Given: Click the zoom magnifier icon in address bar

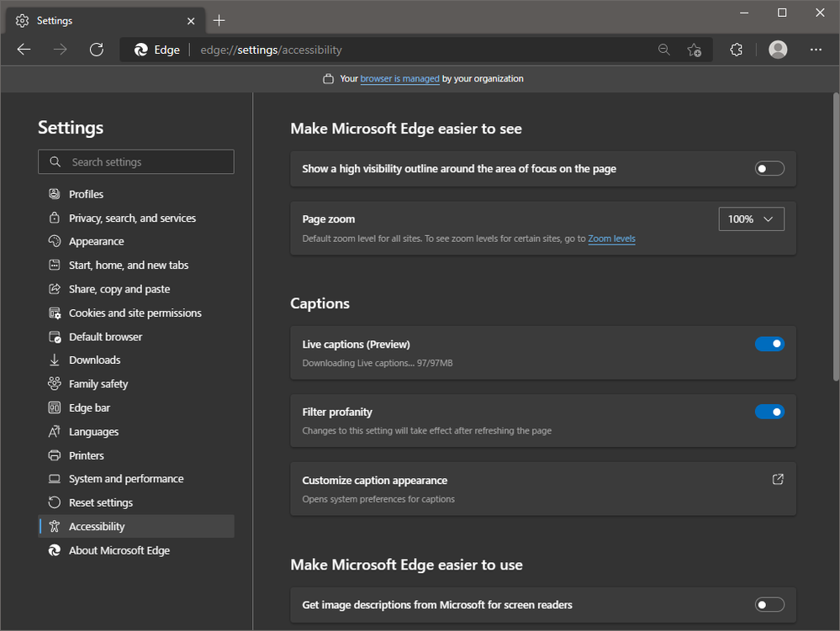Looking at the screenshot, I should pos(663,50).
